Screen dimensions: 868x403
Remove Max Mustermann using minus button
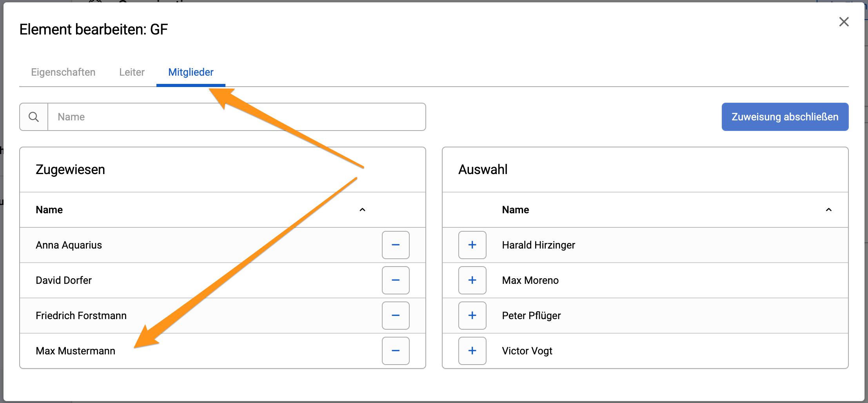[396, 351]
